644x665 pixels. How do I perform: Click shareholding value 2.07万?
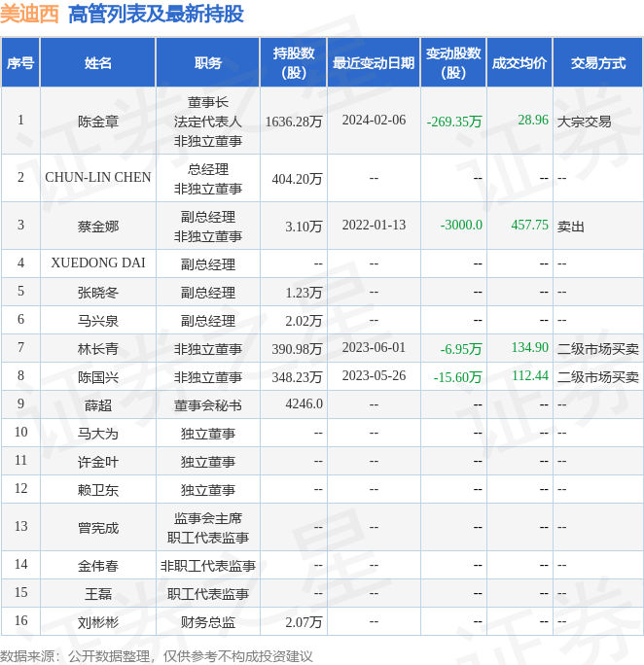pyautogui.click(x=304, y=622)
